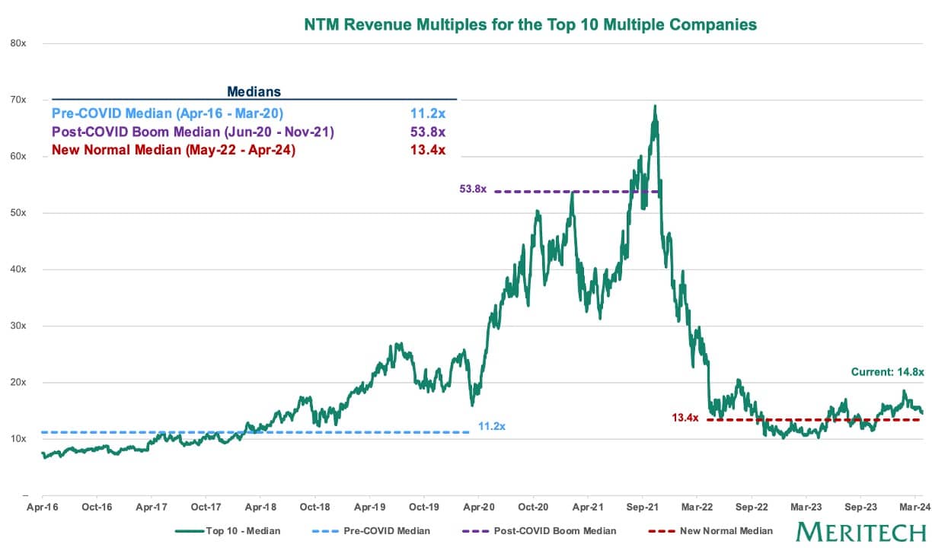The image size is (932, 560).
Task: Select the New Normal Median (May-22 - Apr-24) row
Action: point(249,151)
